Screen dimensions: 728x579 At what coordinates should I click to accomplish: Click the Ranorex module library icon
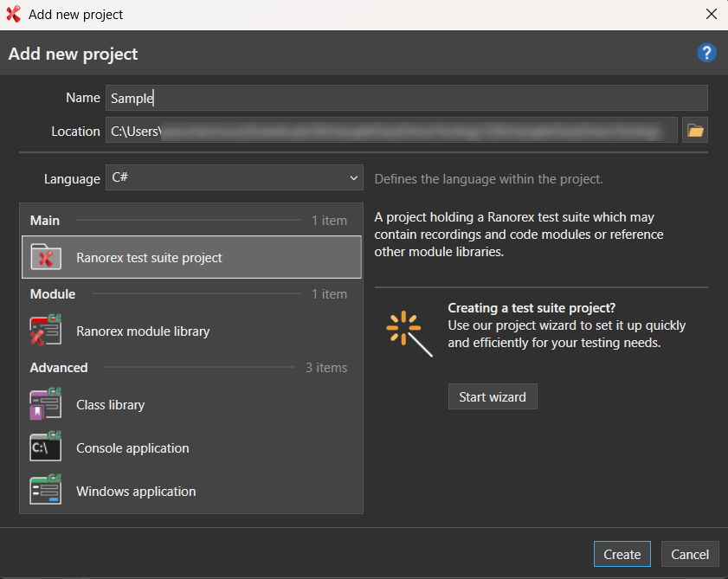click(46, 330)
